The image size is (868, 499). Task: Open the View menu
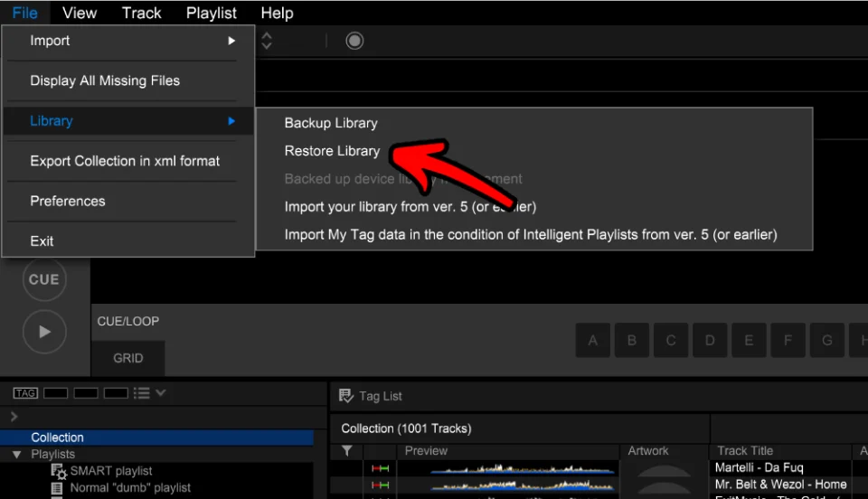80,13
